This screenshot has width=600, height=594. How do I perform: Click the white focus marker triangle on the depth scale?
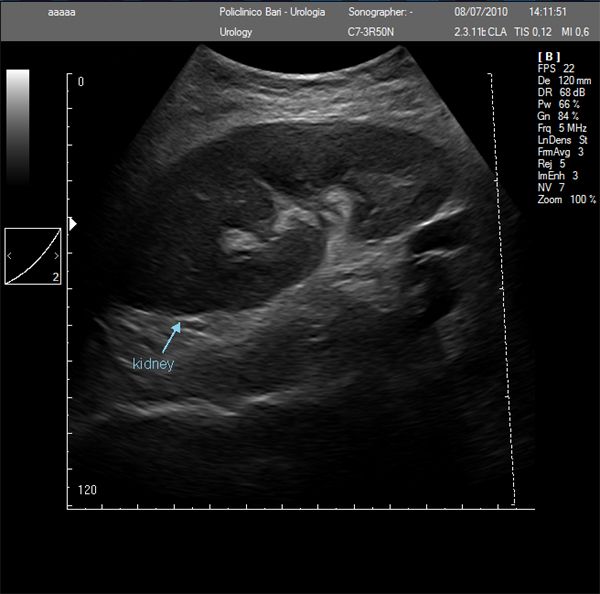click(x=71, y=224)
